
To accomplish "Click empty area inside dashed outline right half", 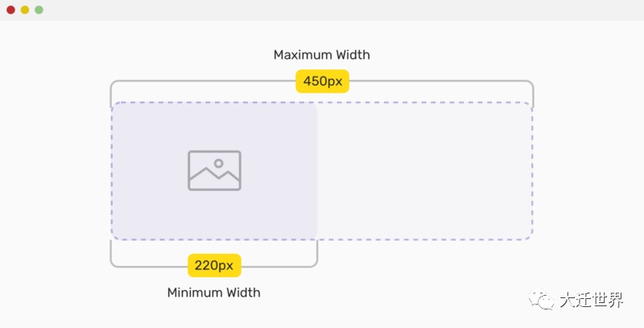I will point(425,171).
